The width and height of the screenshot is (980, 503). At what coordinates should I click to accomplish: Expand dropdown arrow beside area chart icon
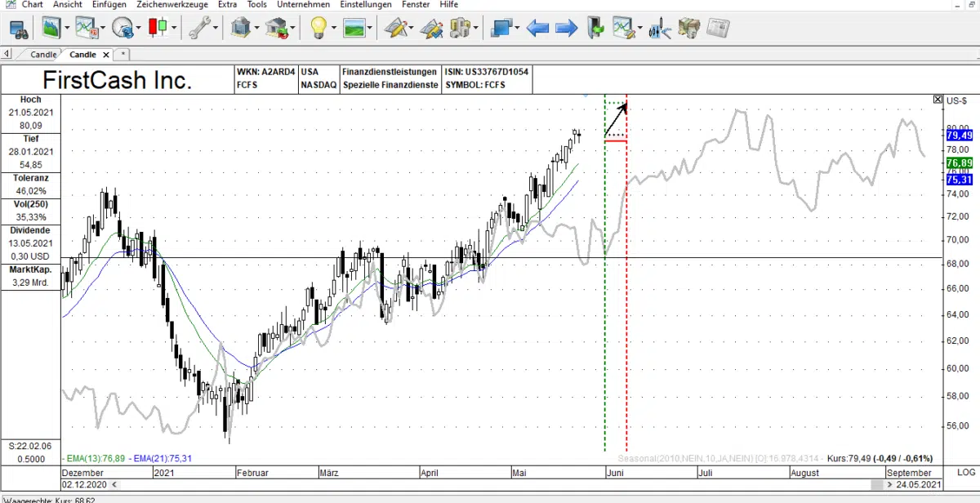click(x=67, y=29)
